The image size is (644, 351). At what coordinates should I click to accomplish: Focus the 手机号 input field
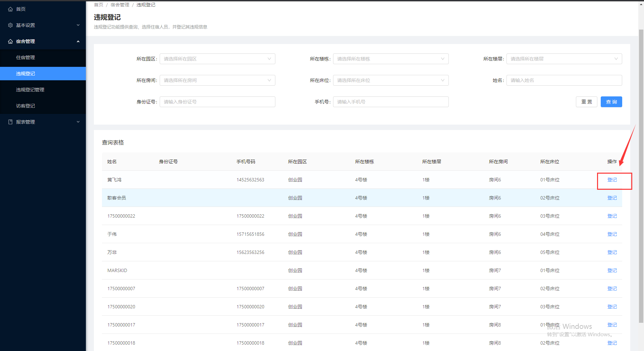pos(391,102)
